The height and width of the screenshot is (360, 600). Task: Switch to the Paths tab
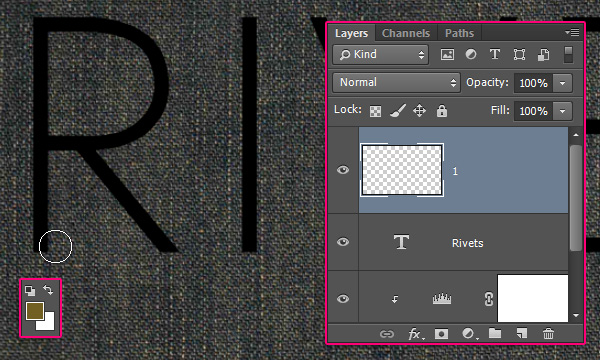(x=459, y=33)
